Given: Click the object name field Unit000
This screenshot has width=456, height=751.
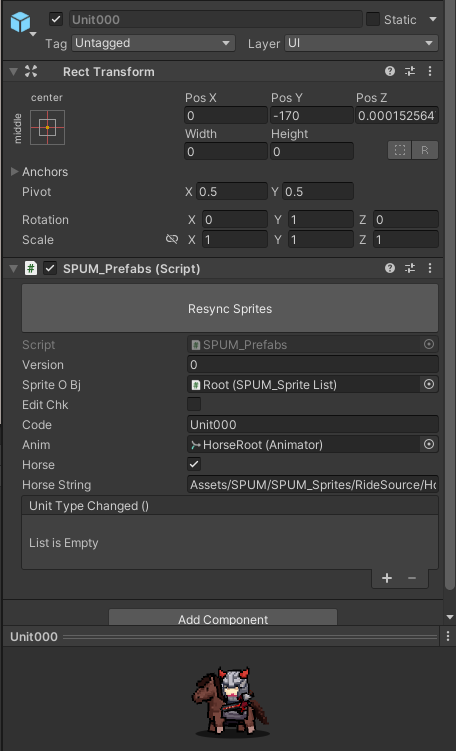Looking at the screenshot, I should click(x=216, y=20).
